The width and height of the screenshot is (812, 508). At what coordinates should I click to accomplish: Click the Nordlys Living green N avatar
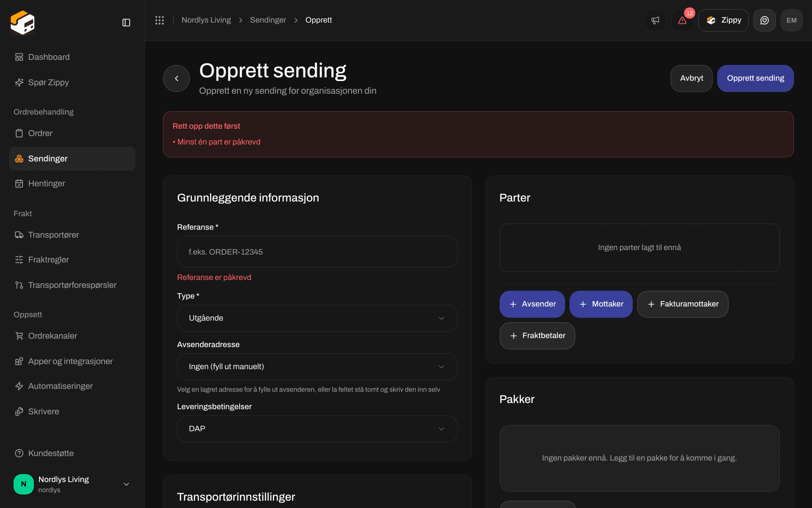[x=23, y=484]
